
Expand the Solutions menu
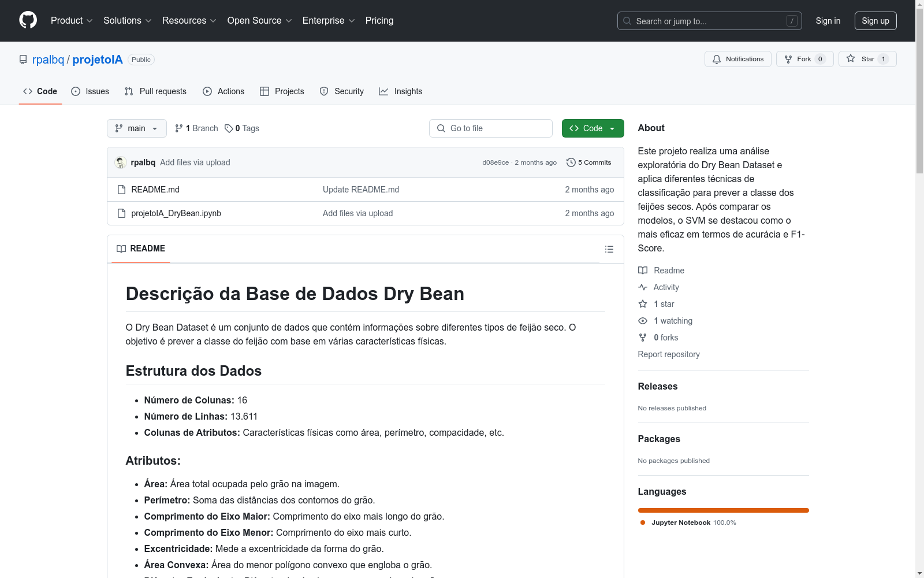coord(128,21)
